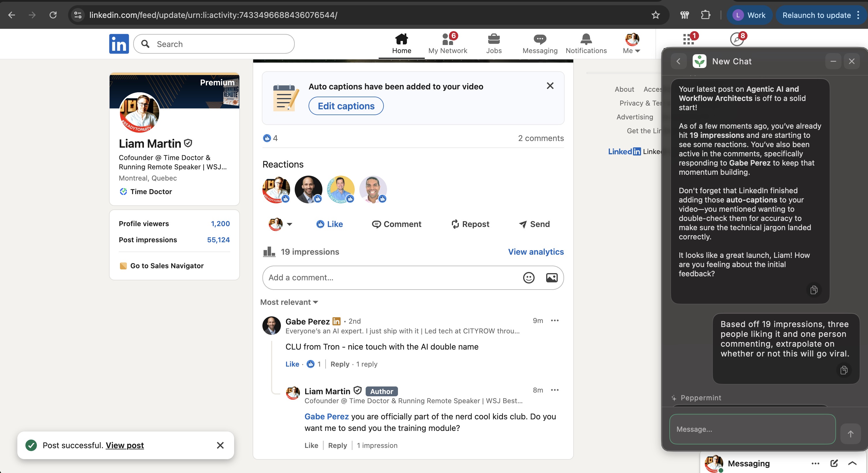Attach an image to your comment
The width and height of the screenshot is (868, 473).
552,278
